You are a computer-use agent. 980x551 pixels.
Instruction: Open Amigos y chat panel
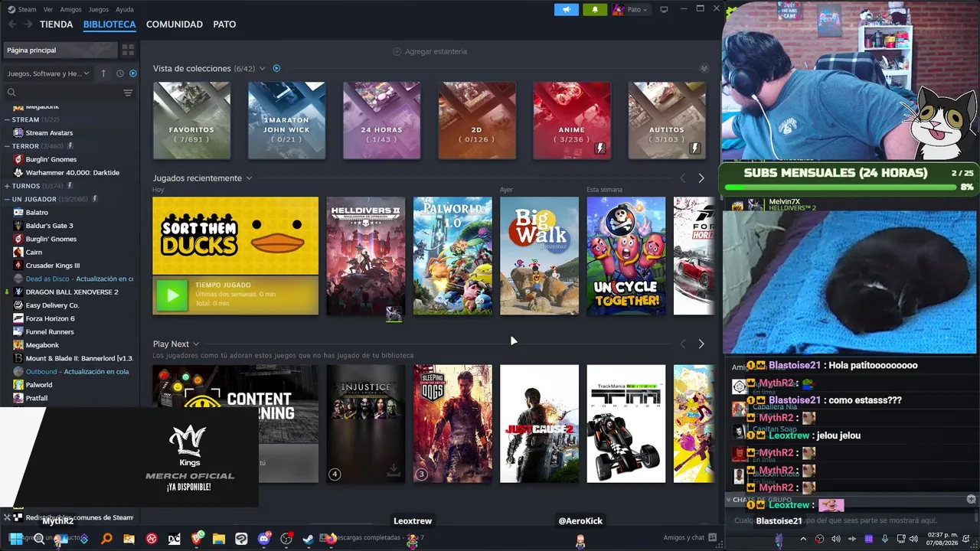690,537
